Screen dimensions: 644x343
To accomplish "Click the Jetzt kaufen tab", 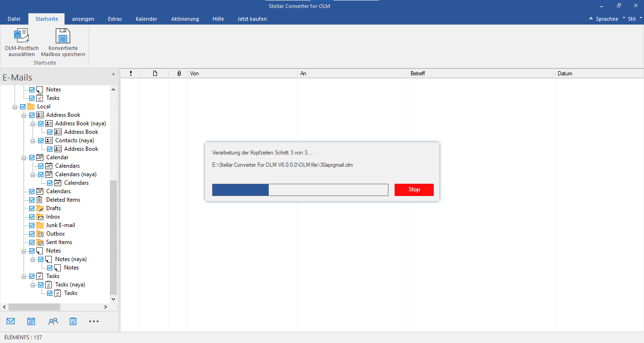I will (x=252, y=19).
